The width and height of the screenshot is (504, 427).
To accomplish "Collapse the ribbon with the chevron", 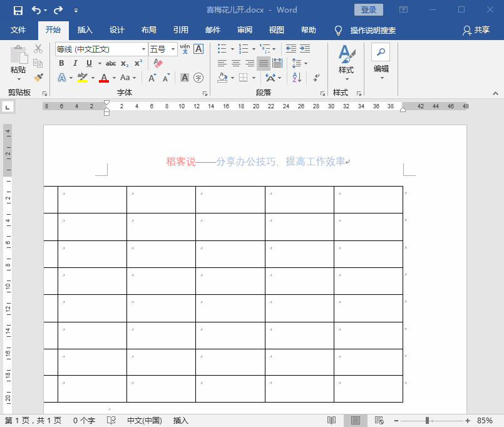I will pos(495,93).
